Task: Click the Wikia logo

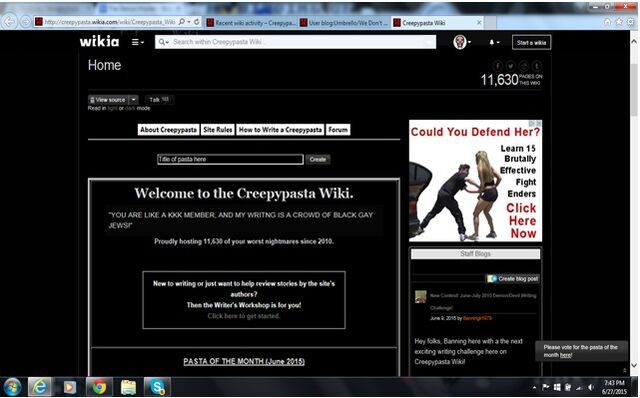Action: (99, 41)
